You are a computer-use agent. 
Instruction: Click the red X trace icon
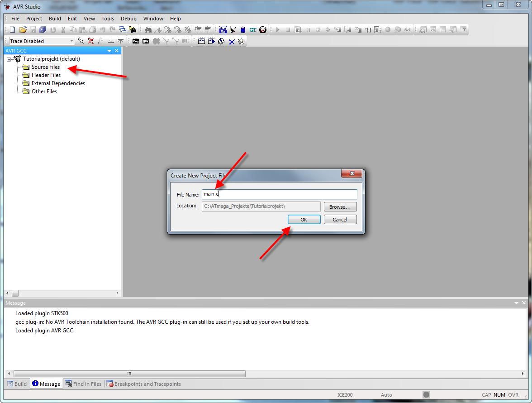(90, 41)
